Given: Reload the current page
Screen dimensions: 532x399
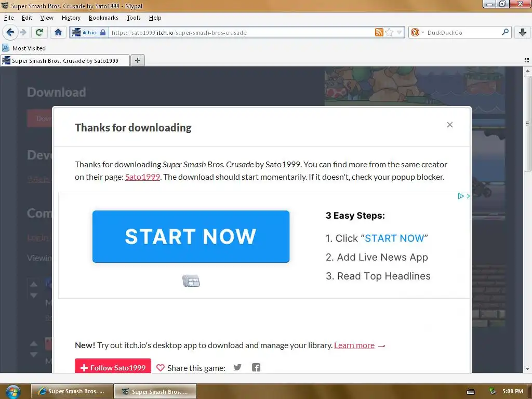Looking at the screenshot, I should point(39,33).
